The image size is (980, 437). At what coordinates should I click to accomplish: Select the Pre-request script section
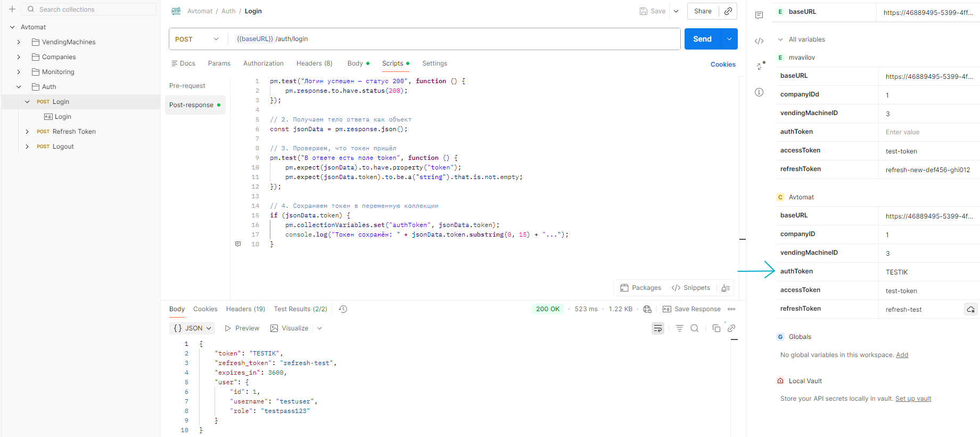187,86
